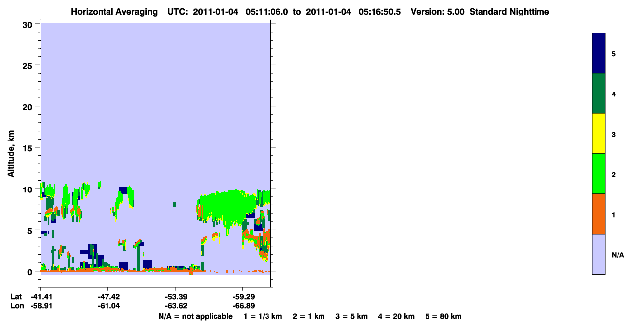Click the altitude tick label 0
644x330 pixels.
pos(31,271)
